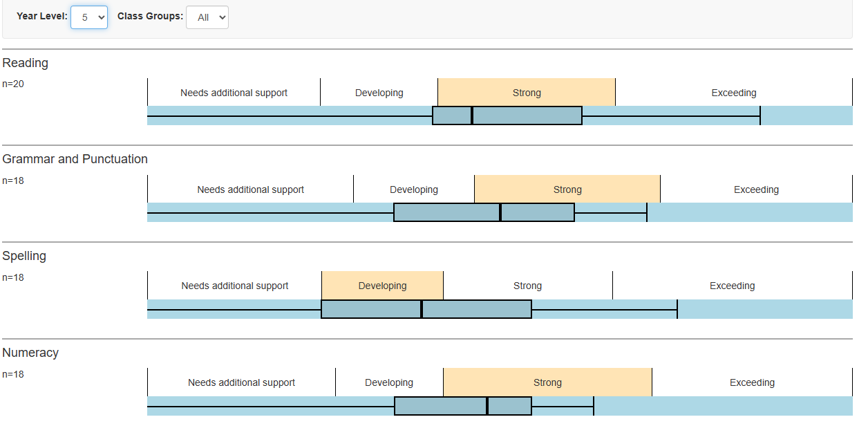Select Reading's Developing band
Viewport: 868px width, 426px height.
(379, 93)
